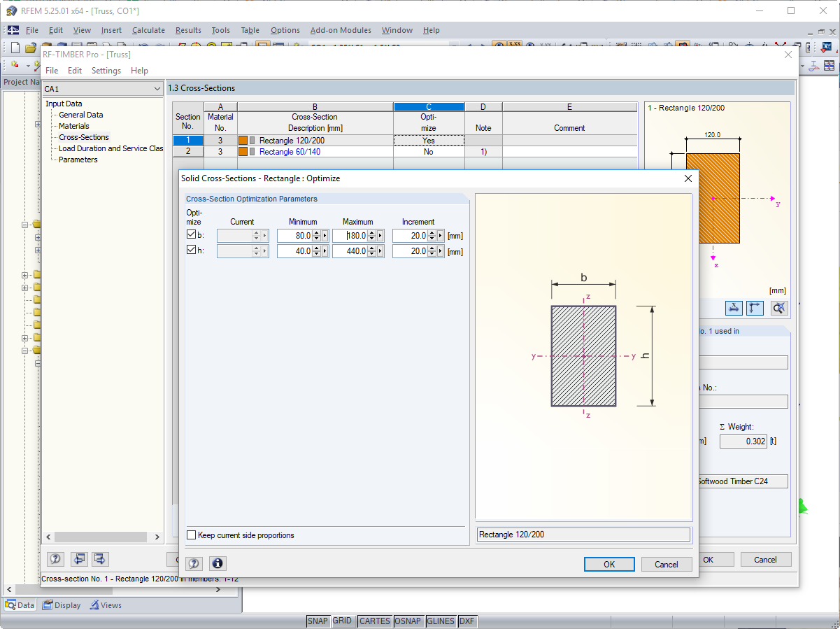Click the orange material color swatch for Rectangle 120/200
The height and width of the screenshot is (629, 840).
(245, 139)
